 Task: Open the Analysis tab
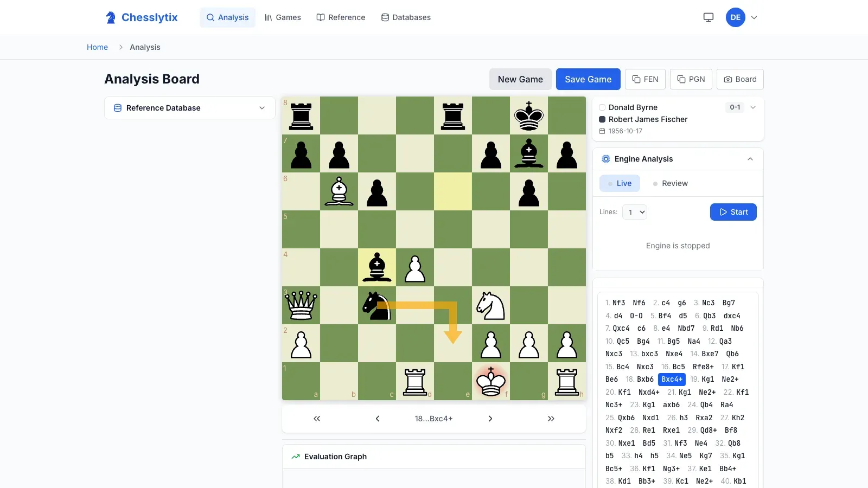(x=227, y=17)
